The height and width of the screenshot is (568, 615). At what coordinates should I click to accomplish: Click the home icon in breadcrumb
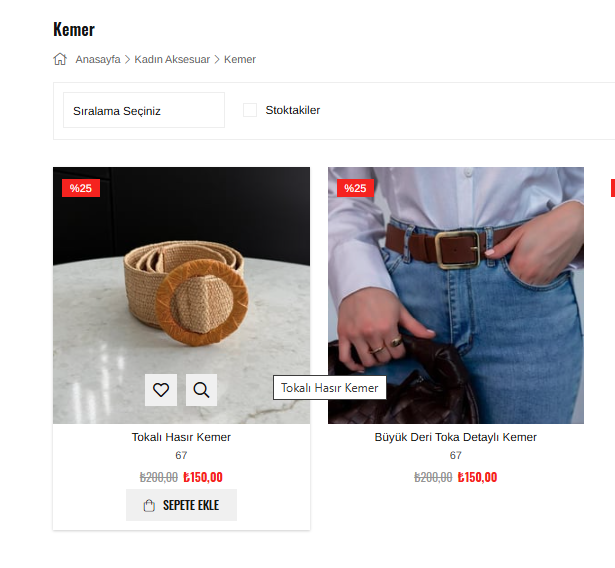(60, 59)
